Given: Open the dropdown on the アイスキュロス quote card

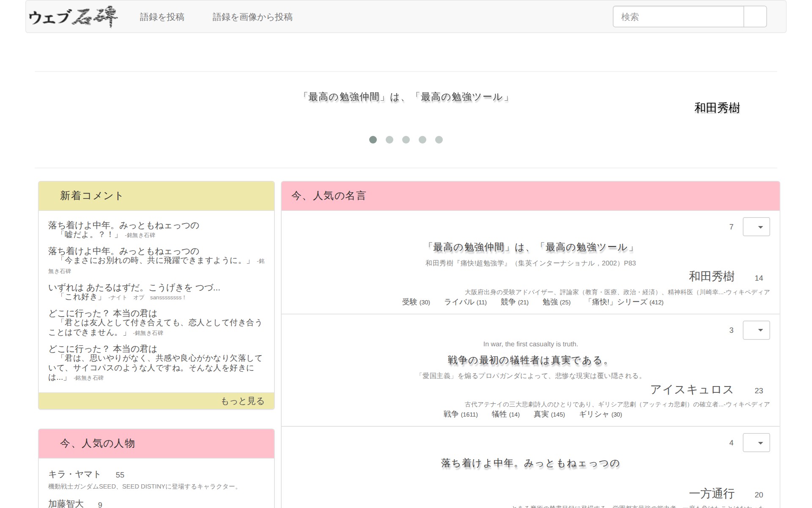Looking at the screenshot, I should [x=756, y=330].
